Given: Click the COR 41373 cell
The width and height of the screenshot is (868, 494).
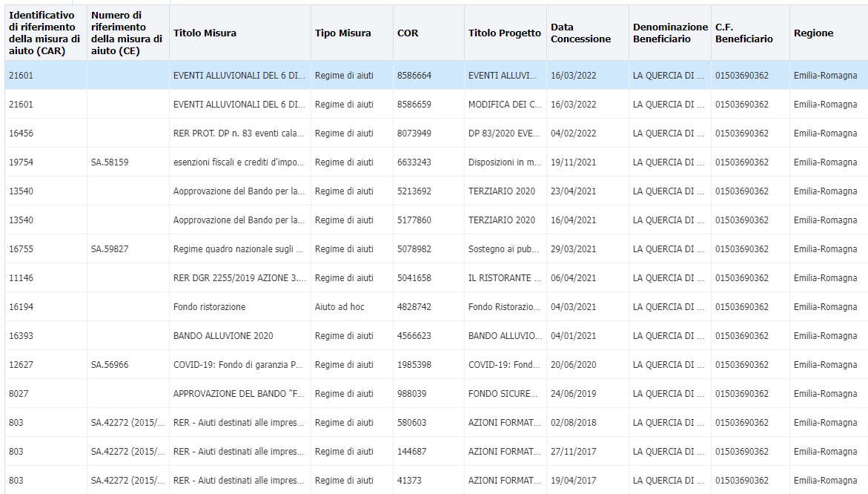Looking at the screenshot, I should coord(410,481).
